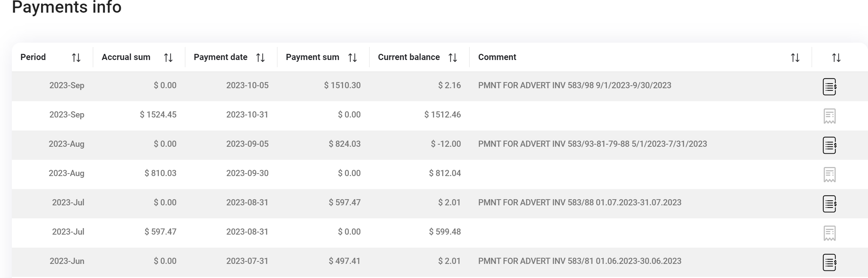Click the Current balance header label

pos(409,57)
